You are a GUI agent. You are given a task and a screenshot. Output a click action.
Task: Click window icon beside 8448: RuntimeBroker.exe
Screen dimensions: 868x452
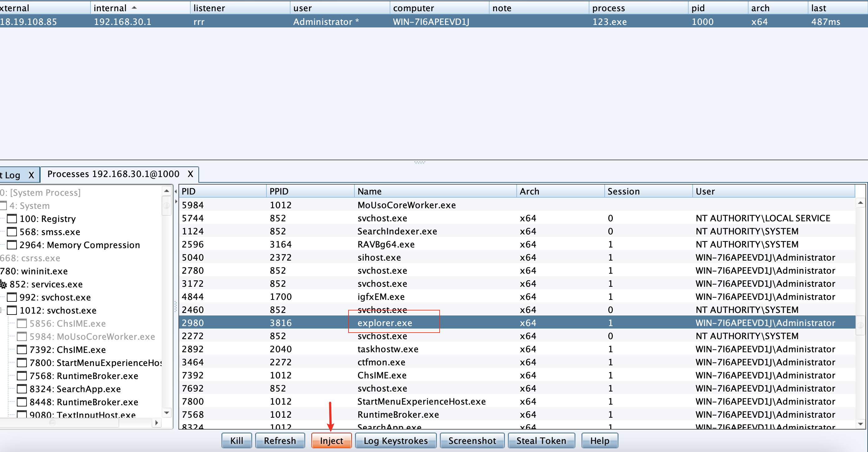point(22,402)
